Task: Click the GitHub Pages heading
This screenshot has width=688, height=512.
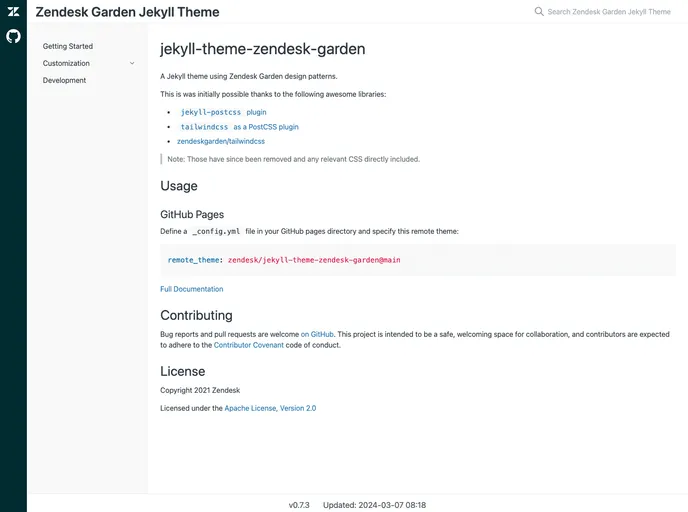Action: 192,215
